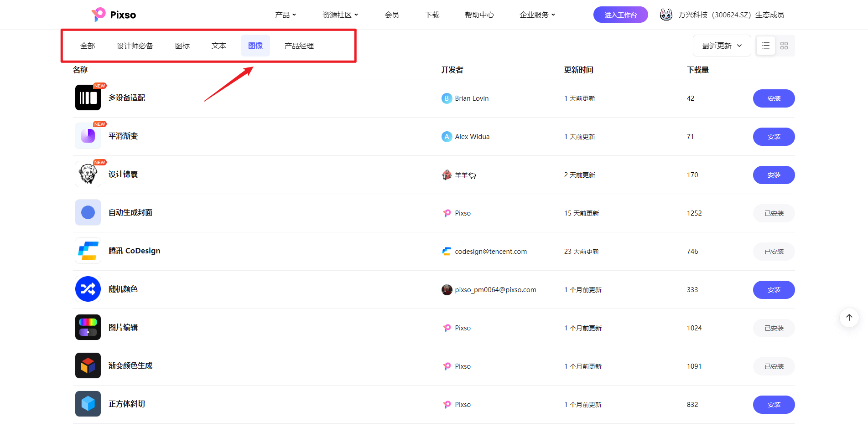Click the 进入工作台 button
Viewport: 868px width, 427px height.
(x=620, y=15)
